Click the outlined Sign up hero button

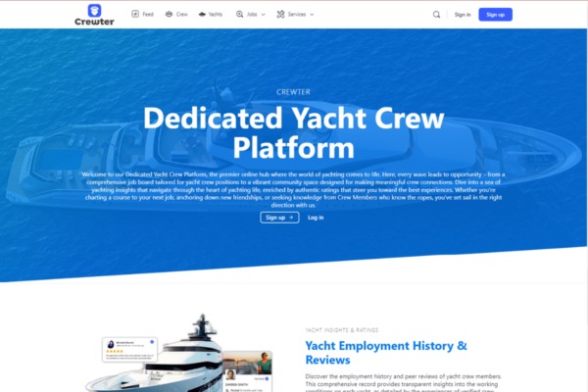point(279,218)
